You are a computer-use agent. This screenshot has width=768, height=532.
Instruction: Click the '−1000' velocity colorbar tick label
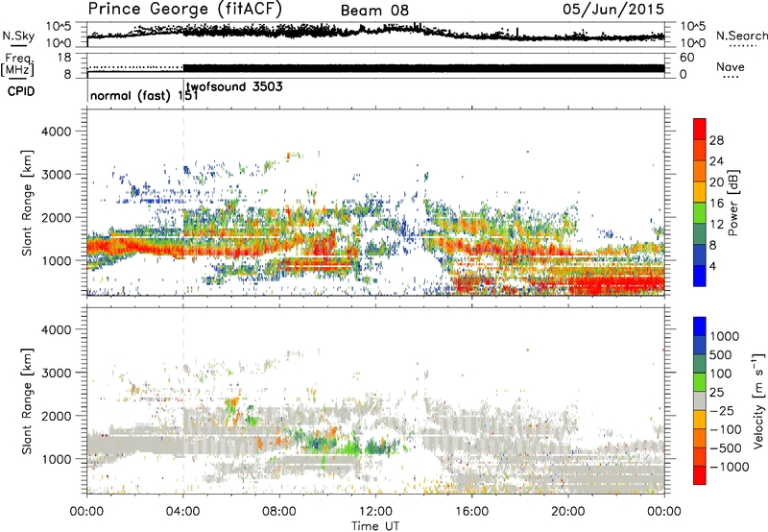coord(730,467)
